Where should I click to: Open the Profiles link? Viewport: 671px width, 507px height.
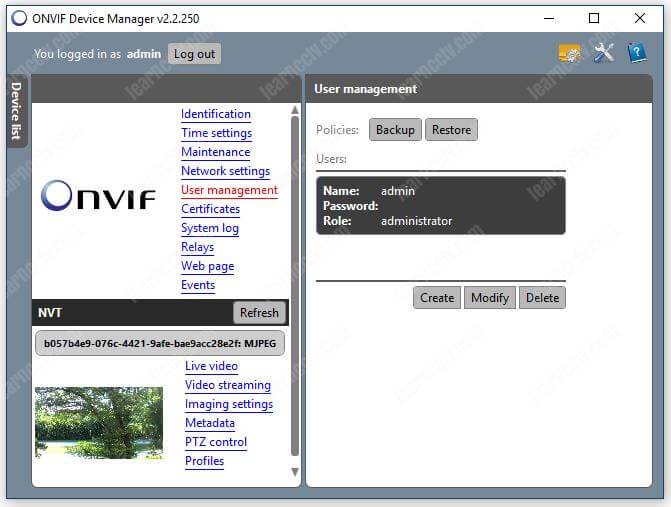[205, 461]
